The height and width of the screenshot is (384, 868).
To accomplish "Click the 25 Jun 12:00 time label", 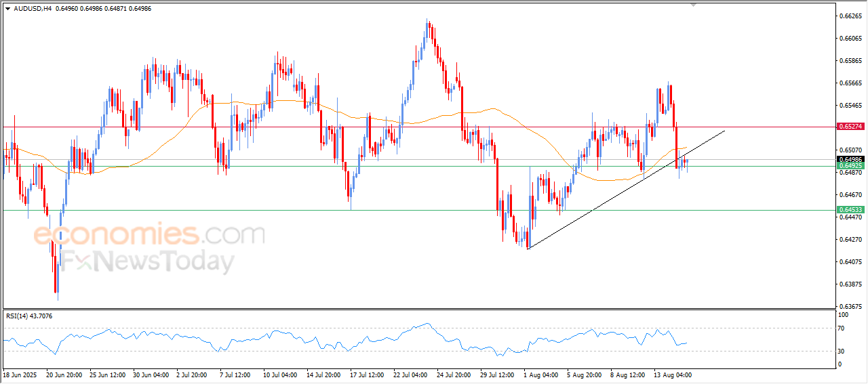I will (108, 375).
